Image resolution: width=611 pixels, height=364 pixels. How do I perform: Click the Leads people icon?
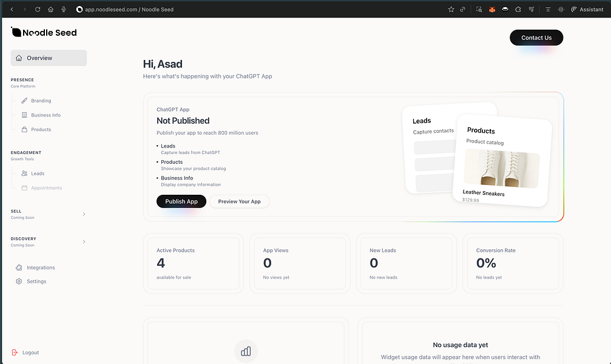24,174
